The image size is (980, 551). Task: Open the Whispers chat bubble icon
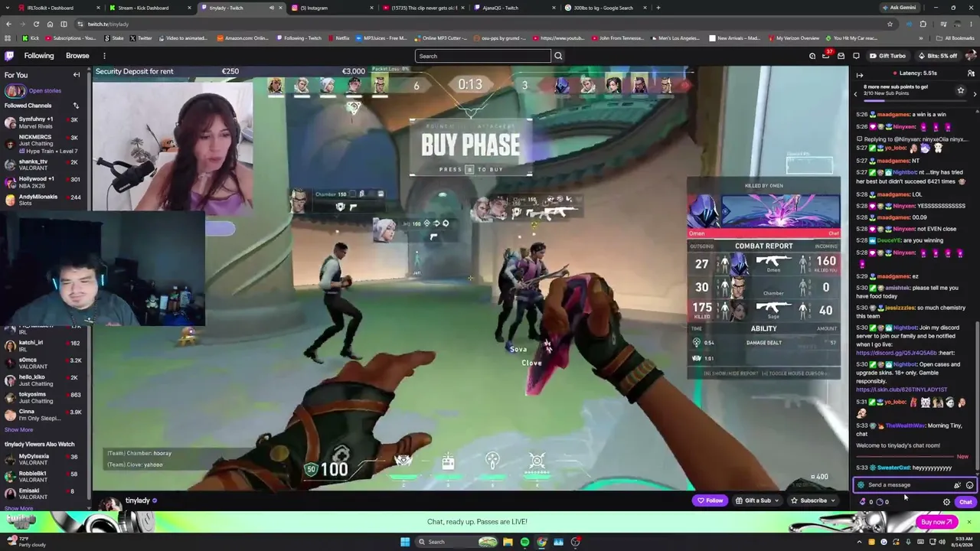[856, 56]
